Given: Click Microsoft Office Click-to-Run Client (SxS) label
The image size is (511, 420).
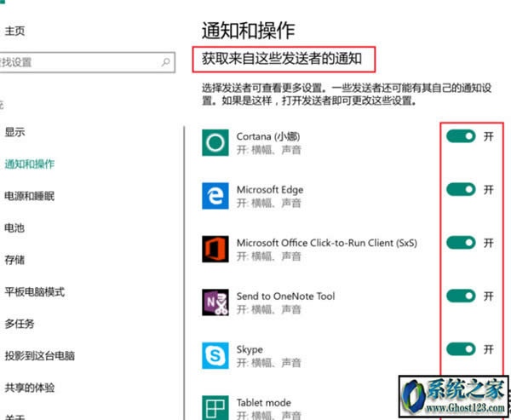Looking at the screenshot, I should (x=327, y=243).
